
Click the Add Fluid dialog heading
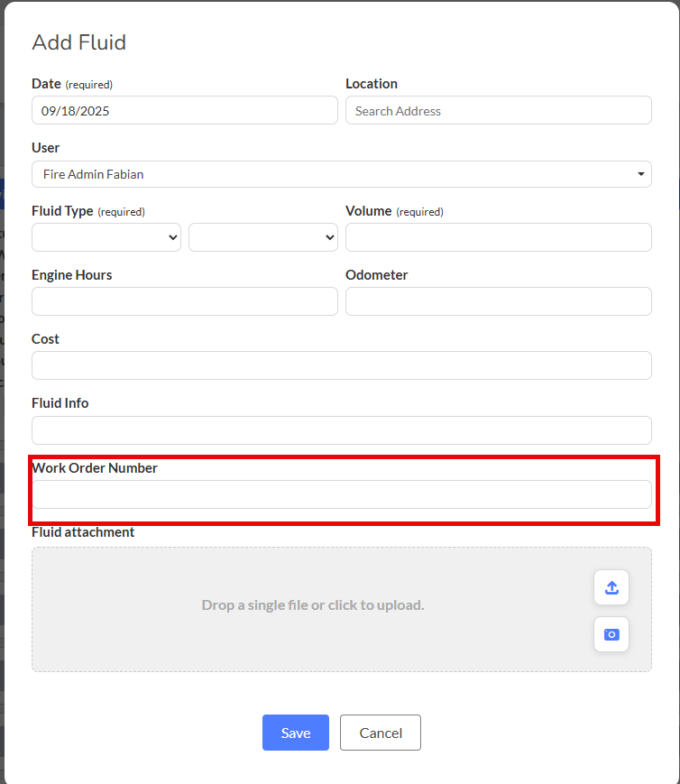(79, 42)
